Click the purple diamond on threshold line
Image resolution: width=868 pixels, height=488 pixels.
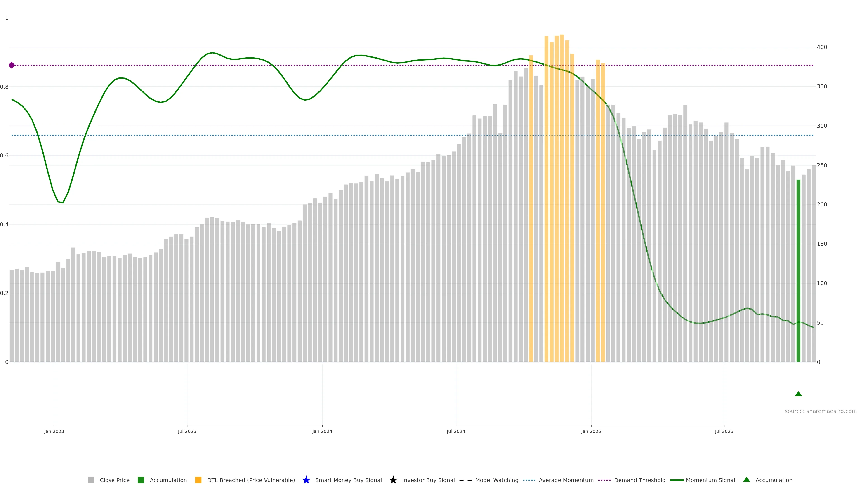click(12, 65)
